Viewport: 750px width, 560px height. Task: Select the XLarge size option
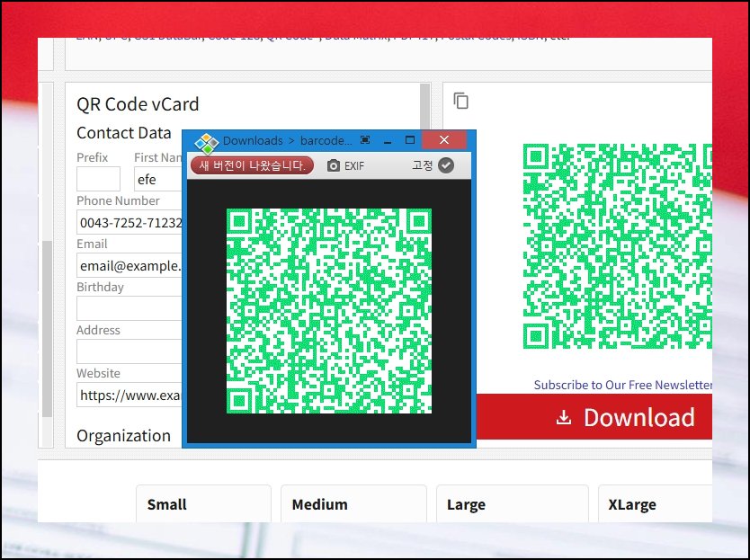(655, 504)
